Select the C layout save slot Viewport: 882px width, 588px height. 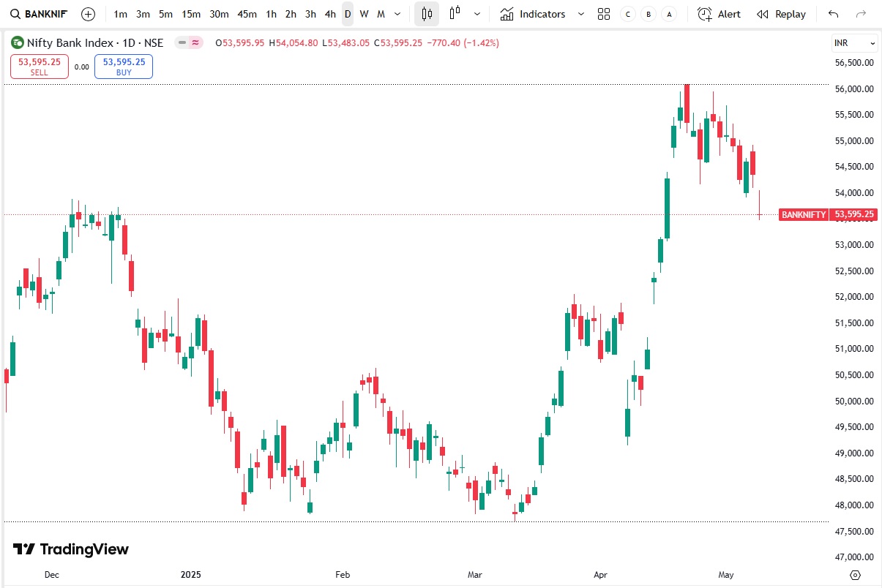pos(627,14)
